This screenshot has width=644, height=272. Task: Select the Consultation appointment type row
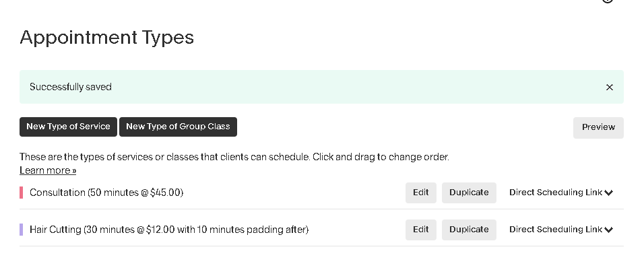[x=106, y=193]
